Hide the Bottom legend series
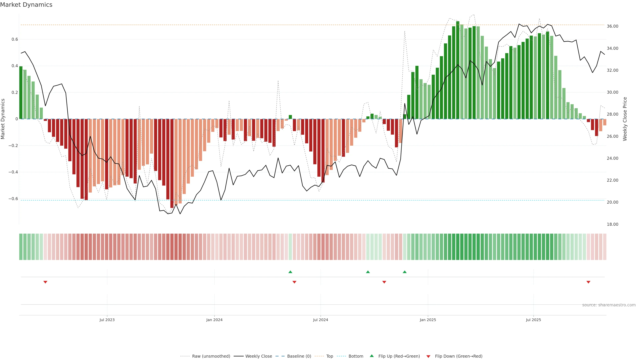The image size is (644, 362). 356,356
